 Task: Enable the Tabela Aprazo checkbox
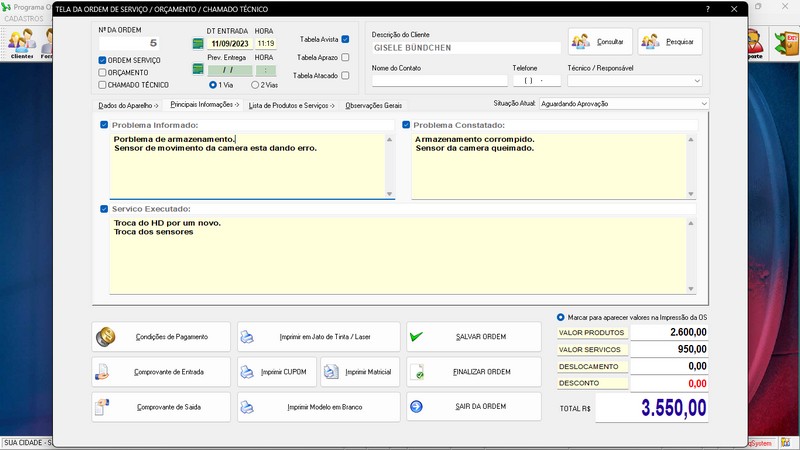pyautogui.click(x=345, y=58)
